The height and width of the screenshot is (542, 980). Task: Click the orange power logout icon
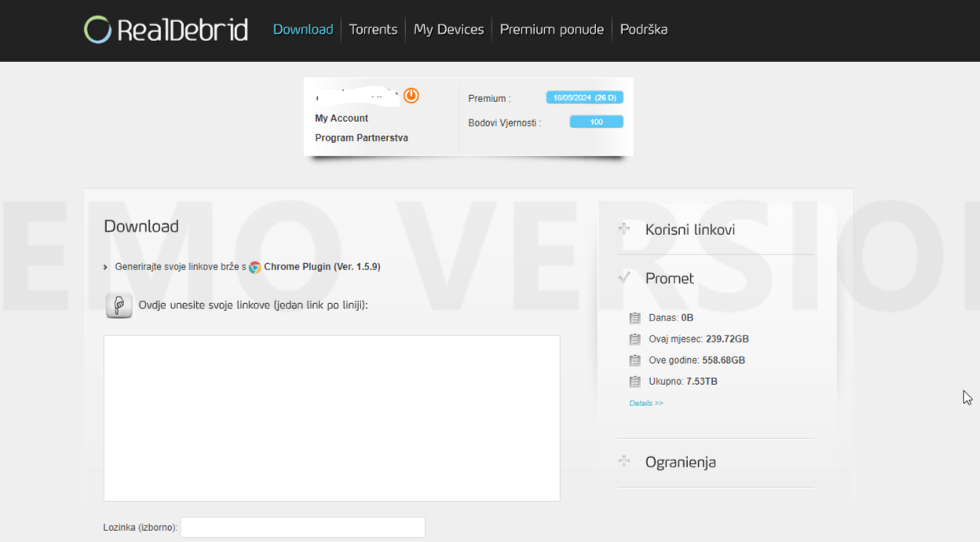coord(411,96)
